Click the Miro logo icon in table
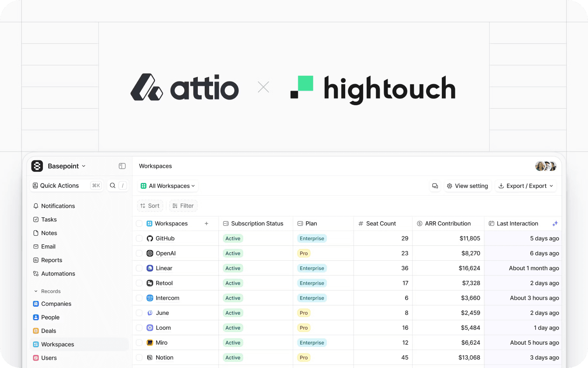 click(150, 343)
